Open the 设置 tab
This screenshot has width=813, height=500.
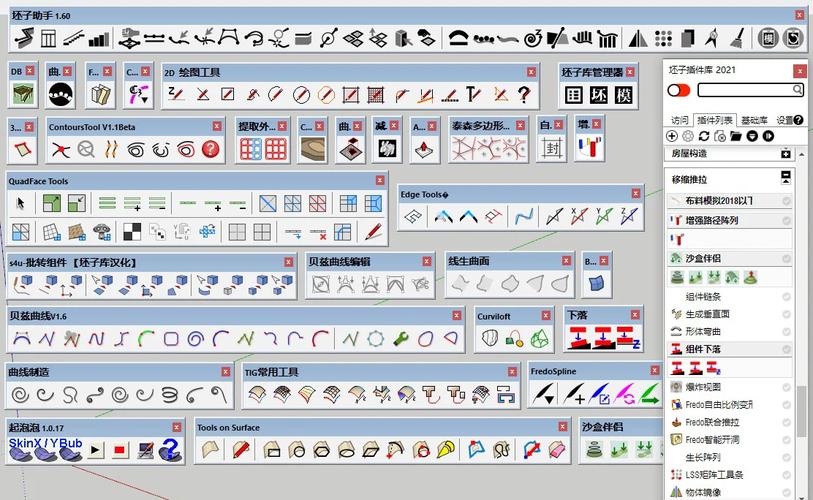pyautogui.click(x=784, y=120)
